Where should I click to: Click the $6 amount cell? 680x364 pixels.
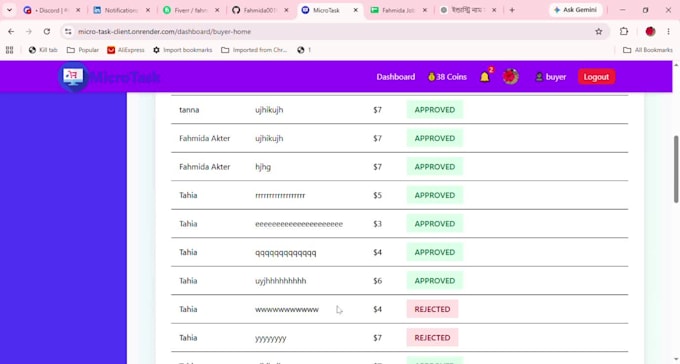pyautogui.click(x=377, y=281)
